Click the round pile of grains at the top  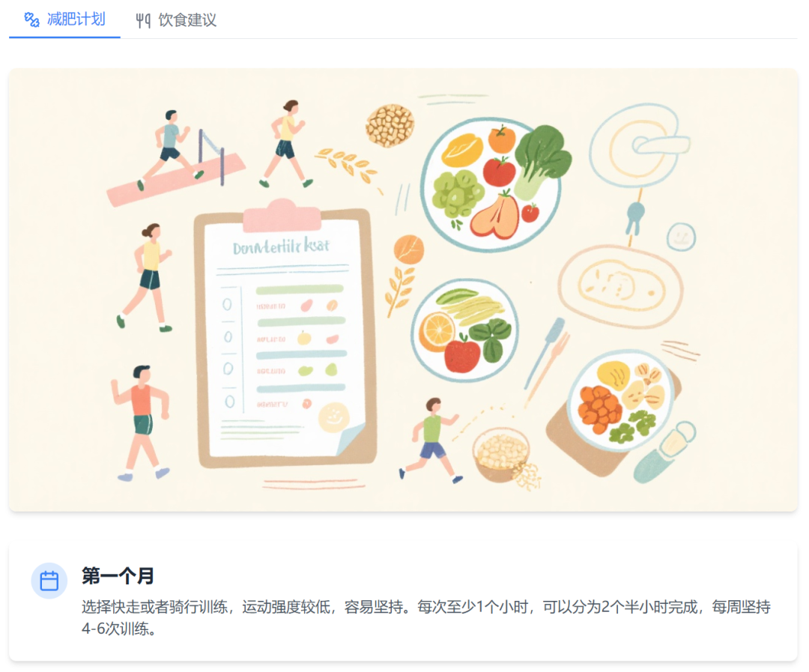(x=390, y=125)
